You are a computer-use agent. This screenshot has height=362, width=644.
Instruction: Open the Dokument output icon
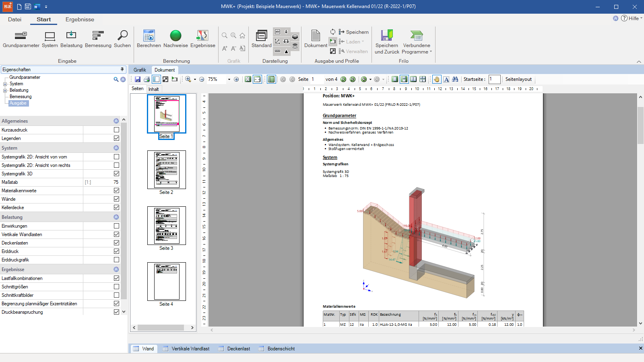pos(316,39)
